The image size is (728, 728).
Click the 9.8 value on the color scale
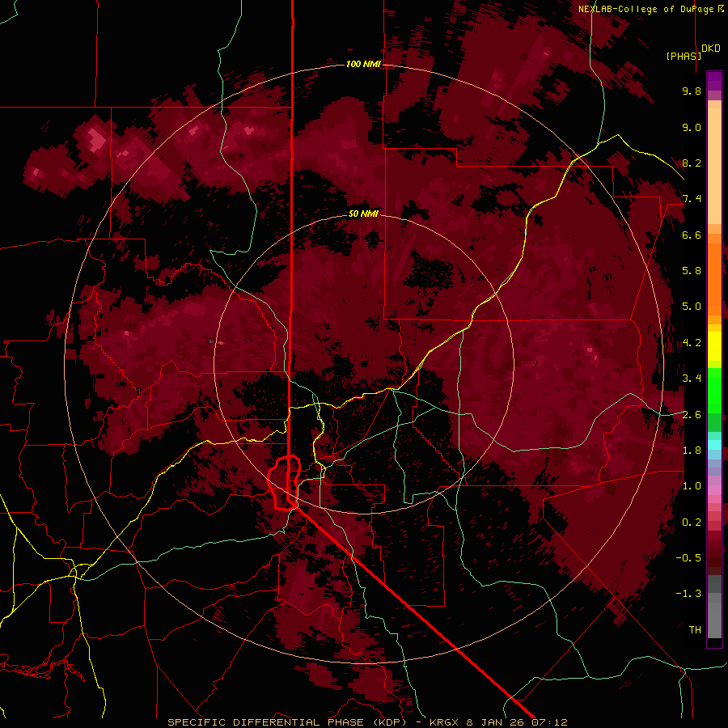click(x=692, y=91)
